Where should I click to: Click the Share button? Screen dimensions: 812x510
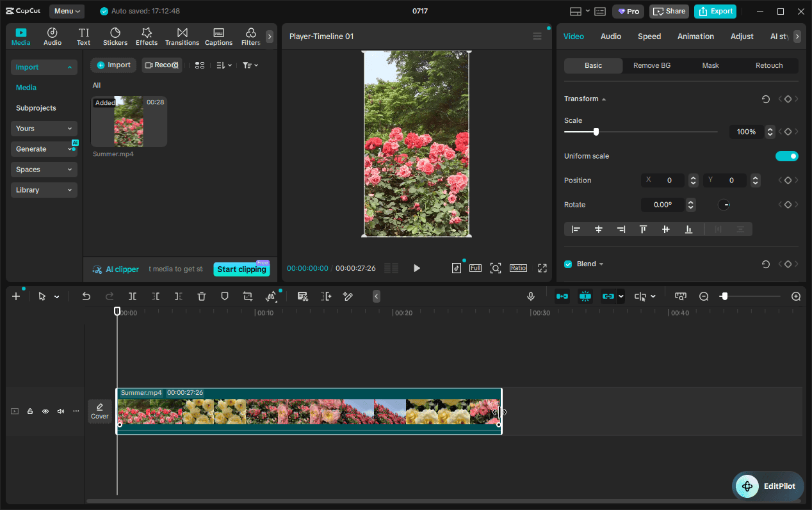(x=669, y=12)
